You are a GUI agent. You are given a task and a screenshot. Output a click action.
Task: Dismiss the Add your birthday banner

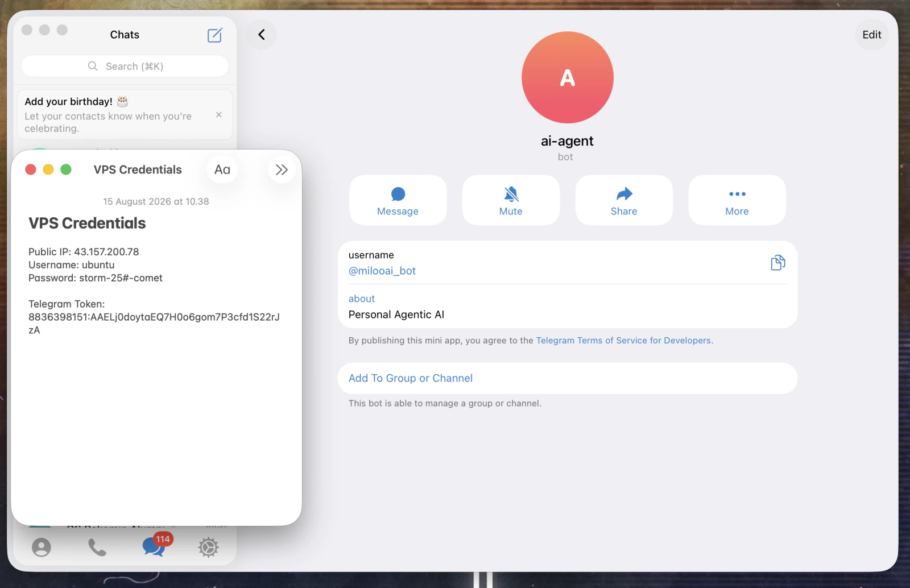tap(219, 115)
